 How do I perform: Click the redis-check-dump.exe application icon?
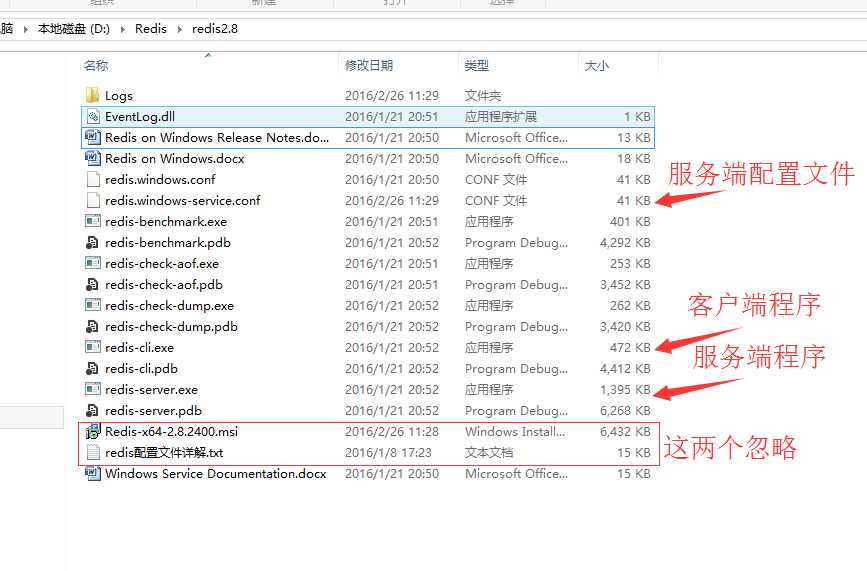[93, 305]
